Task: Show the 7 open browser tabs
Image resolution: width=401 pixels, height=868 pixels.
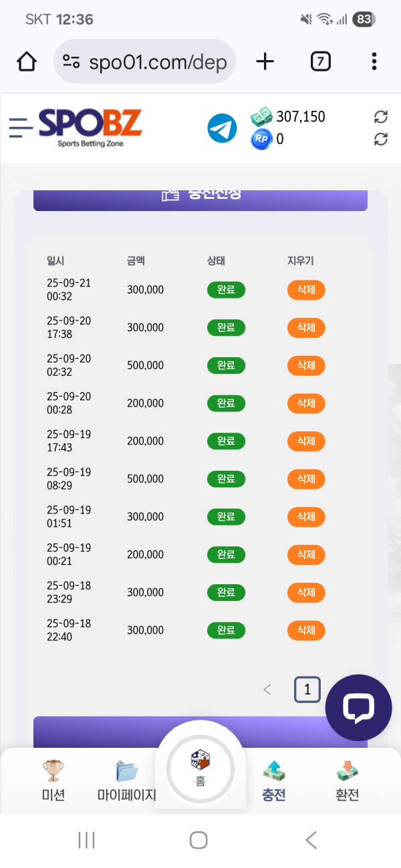Action: [321, 62]
